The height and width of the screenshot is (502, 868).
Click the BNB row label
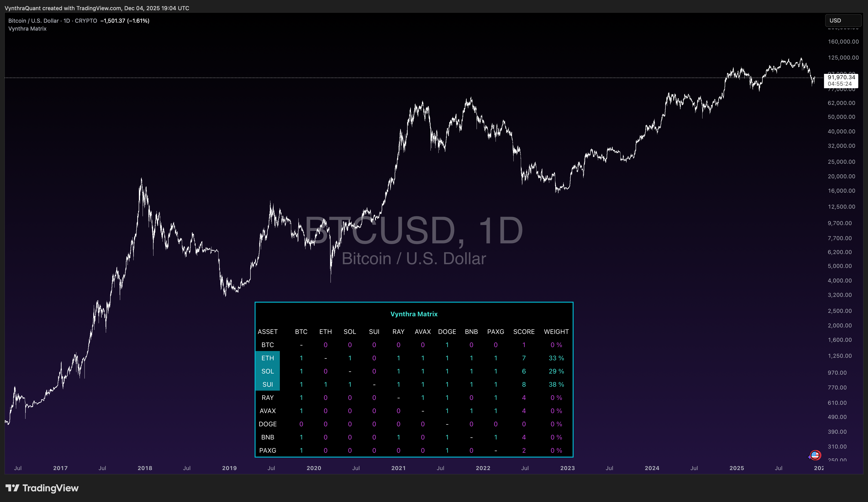click(x=268, y=437)
